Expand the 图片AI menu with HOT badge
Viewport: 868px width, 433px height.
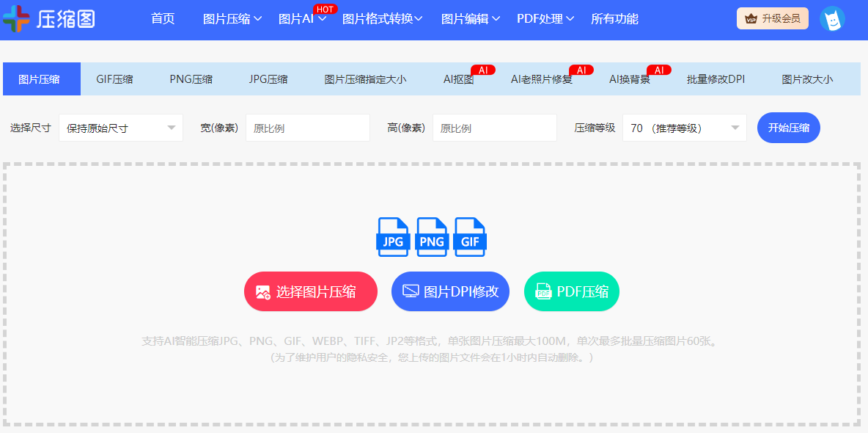pos(298,20)
